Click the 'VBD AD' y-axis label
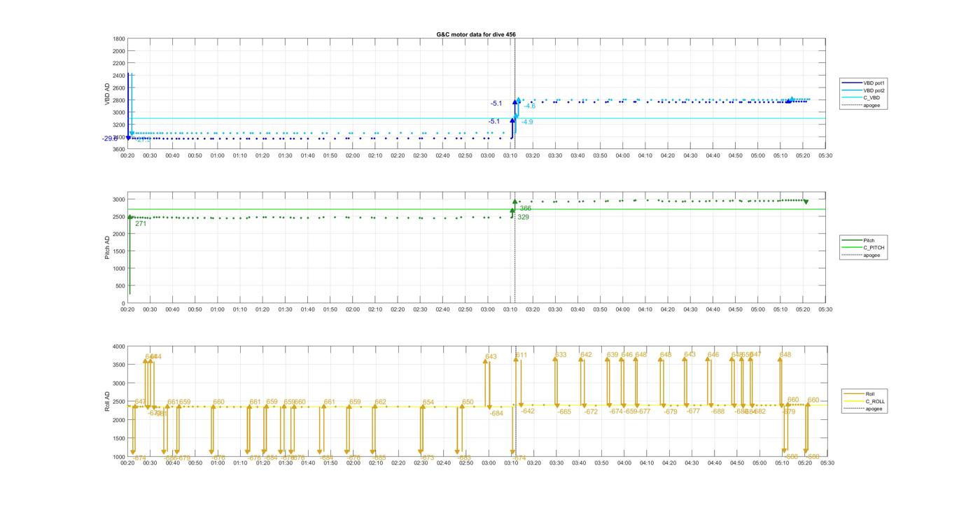 (x=107, y=94)
